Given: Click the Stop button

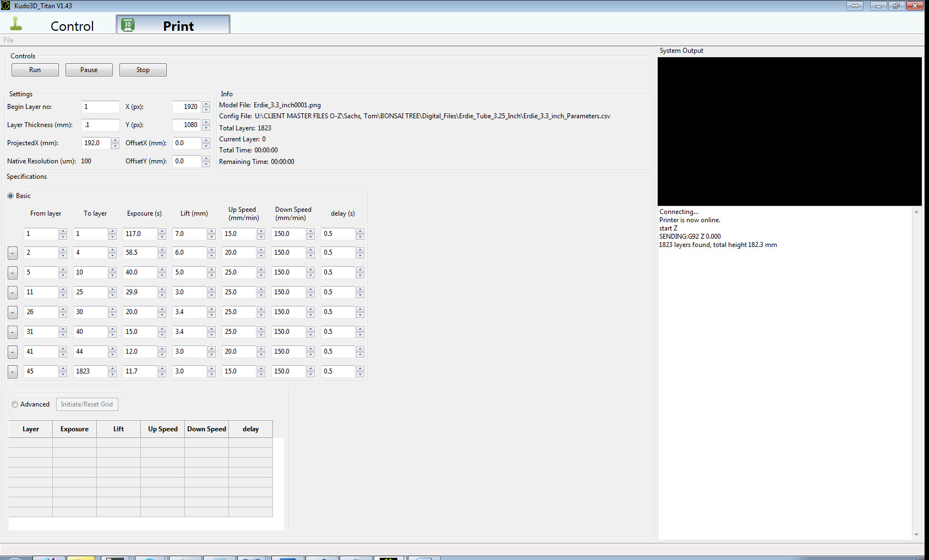Looking at the screenshot, I should [143, 70].
